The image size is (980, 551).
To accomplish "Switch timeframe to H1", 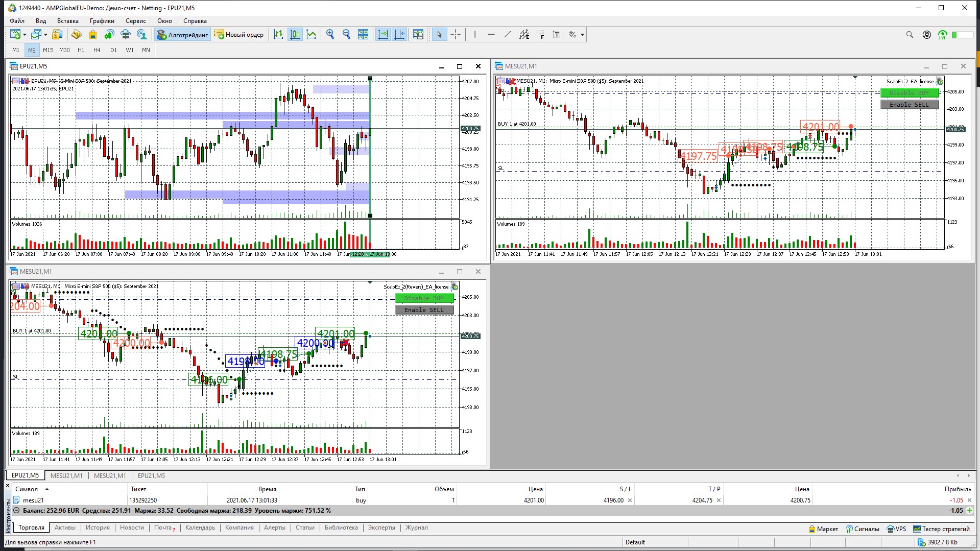I will pos(81,50).
